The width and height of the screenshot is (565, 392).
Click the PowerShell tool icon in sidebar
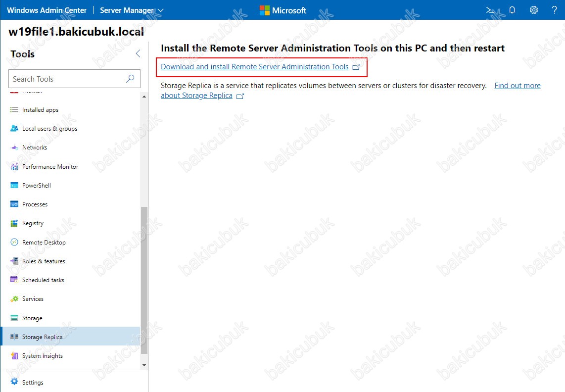[x=14, y=186]
